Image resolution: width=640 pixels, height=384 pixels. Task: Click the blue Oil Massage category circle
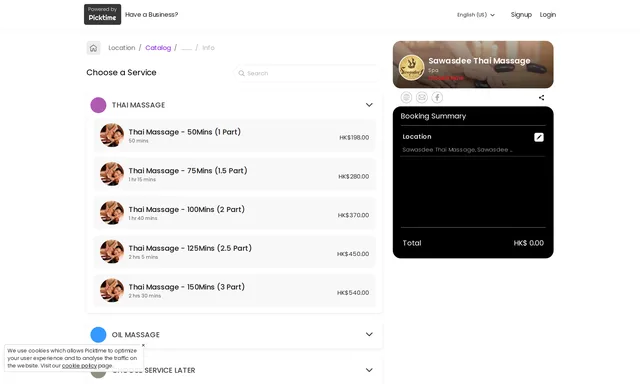98,335
